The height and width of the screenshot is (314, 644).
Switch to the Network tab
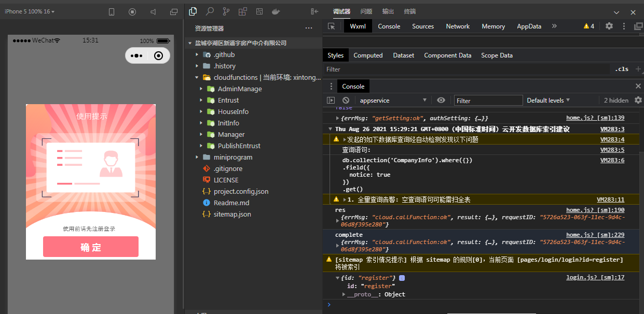pyautogui.click(x=458, y=26)
